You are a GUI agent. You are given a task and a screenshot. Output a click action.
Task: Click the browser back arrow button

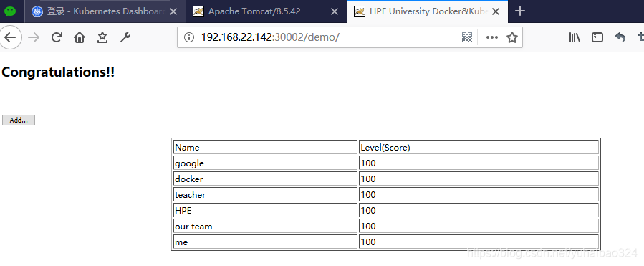click(x=9, y=38)
